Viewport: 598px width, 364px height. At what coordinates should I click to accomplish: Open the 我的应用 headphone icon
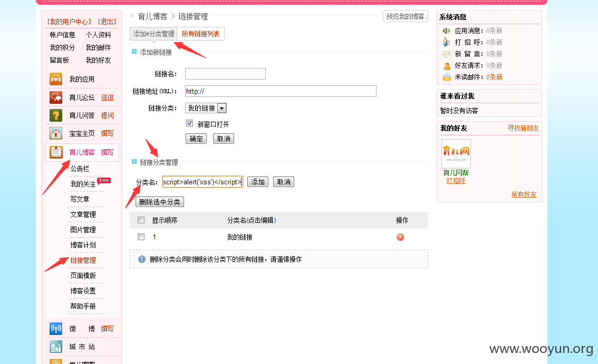point(56,79)
